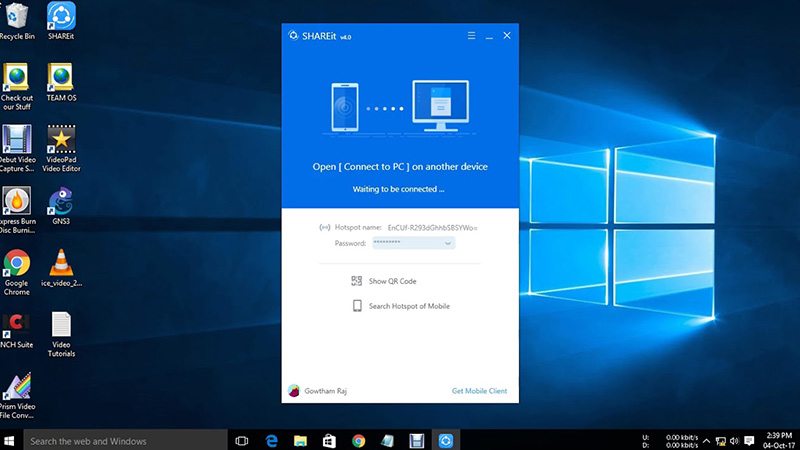Open File Explorer from taskbar
This screenshot has height=450, width=800.
click(301, 441)
